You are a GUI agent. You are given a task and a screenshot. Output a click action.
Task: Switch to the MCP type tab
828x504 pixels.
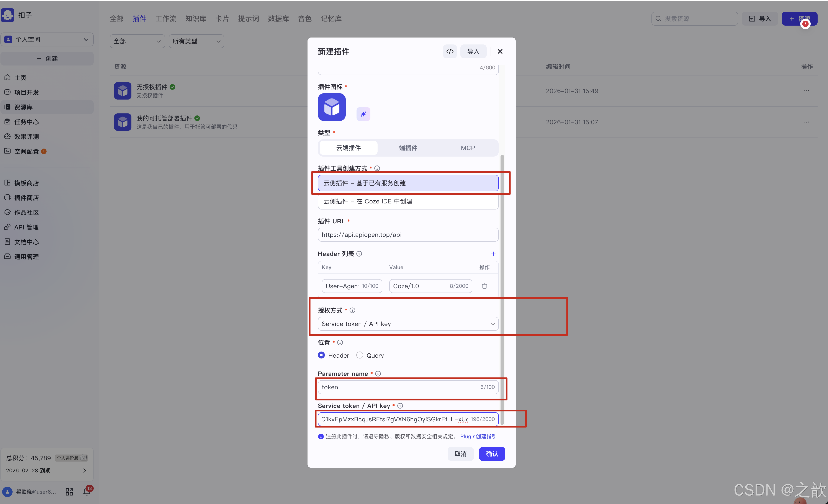click(x=467, y=148)
